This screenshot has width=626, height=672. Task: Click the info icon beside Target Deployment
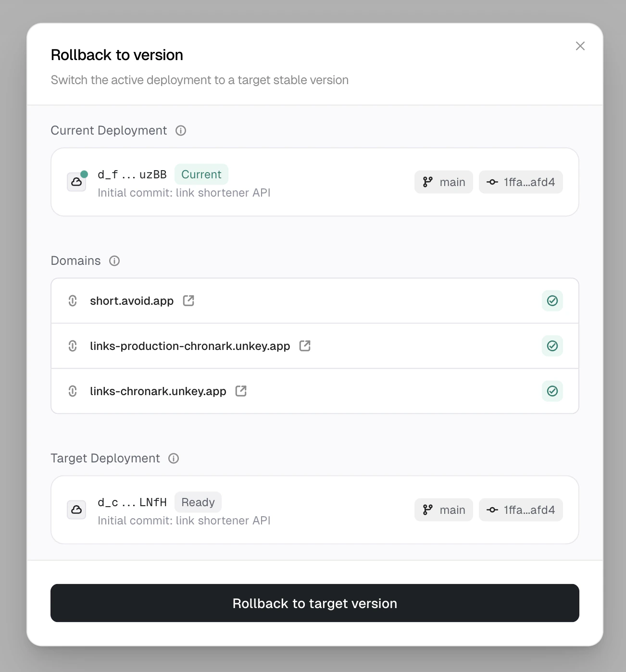(x=173, y=458)
